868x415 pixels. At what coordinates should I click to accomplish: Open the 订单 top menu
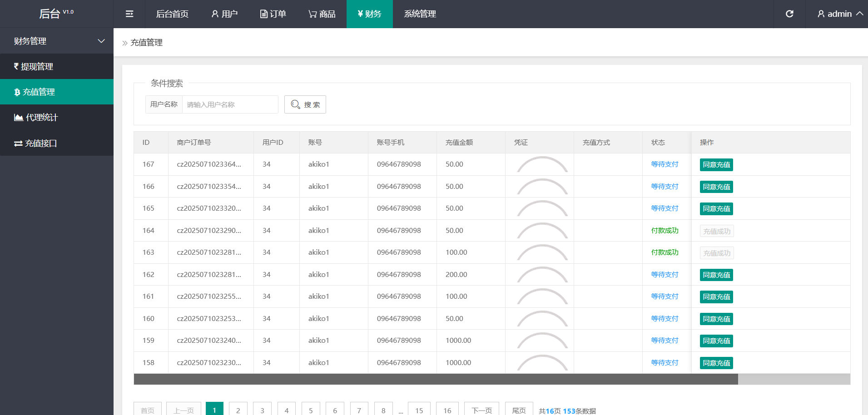273,14
